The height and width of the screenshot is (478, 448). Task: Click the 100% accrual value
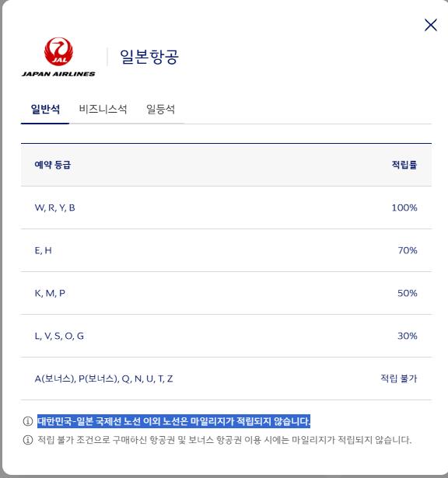(x=404, y=208)
